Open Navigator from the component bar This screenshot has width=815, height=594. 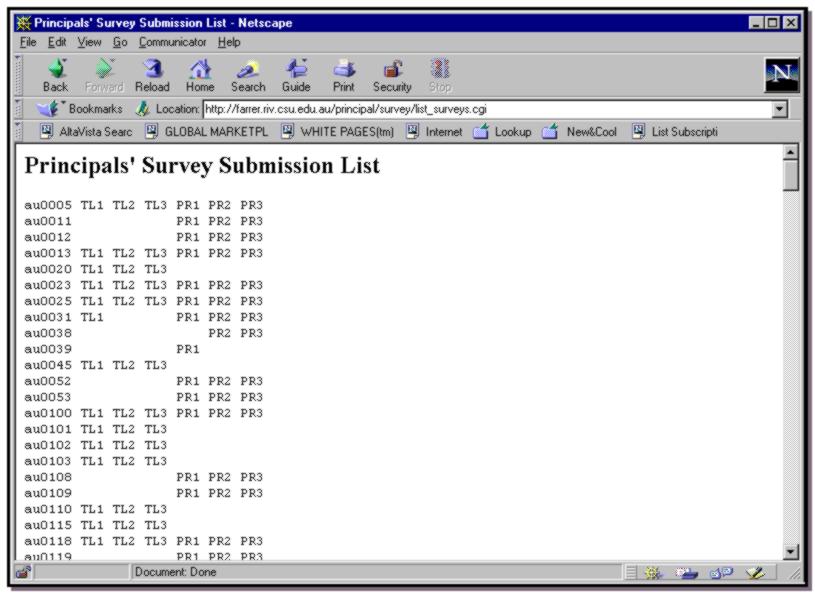653,573
